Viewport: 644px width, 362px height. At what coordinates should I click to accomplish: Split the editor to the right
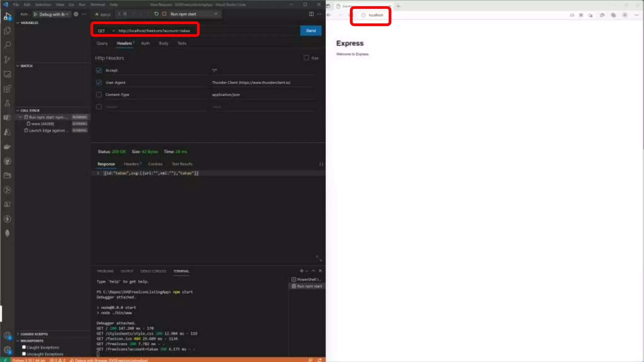(311, 14)
